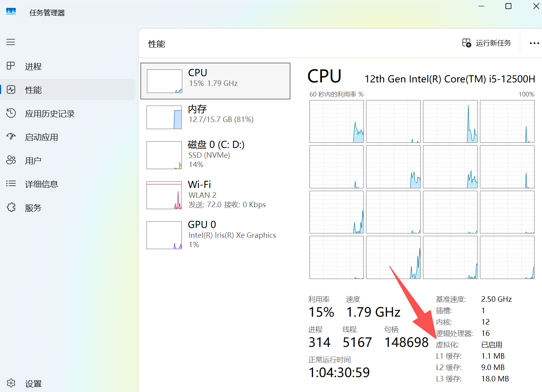
Task: Click the Performance (性能) sidebar icon
Action: pos(11,90)
